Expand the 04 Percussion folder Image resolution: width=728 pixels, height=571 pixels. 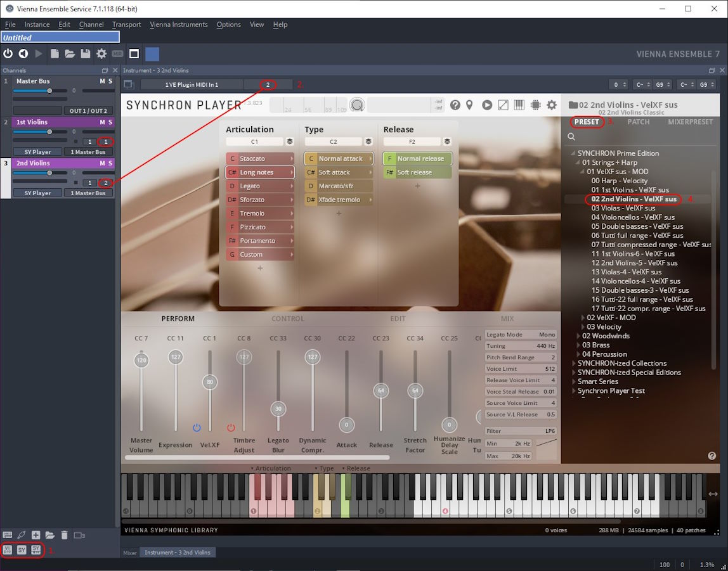tap(579, 354)
